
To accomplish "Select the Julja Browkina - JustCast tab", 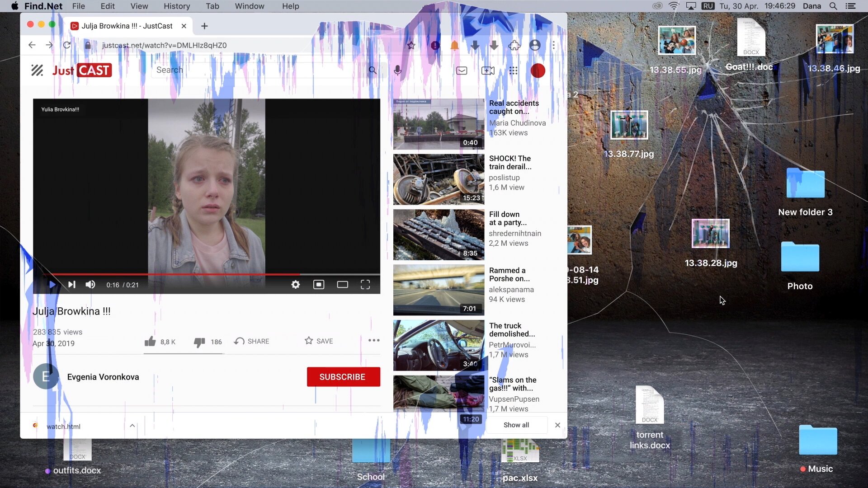I will tap(127, 26).
